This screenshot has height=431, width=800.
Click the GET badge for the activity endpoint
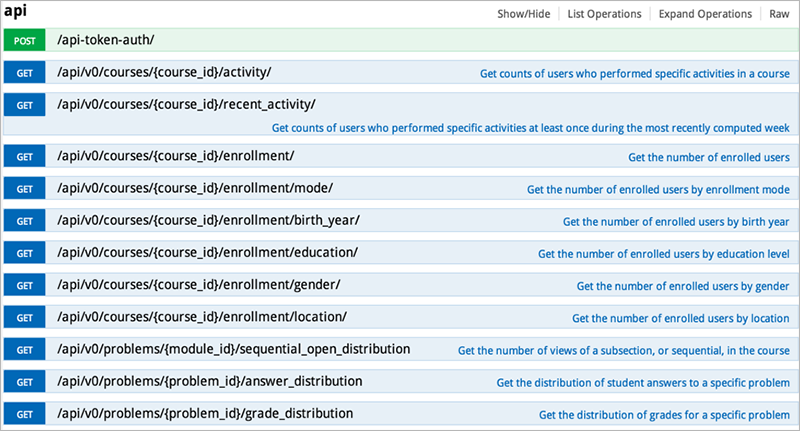(x=25, y=73)
